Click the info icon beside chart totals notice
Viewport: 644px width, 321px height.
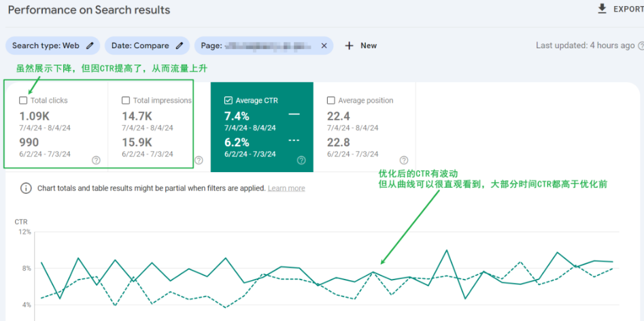pos(26,188)
